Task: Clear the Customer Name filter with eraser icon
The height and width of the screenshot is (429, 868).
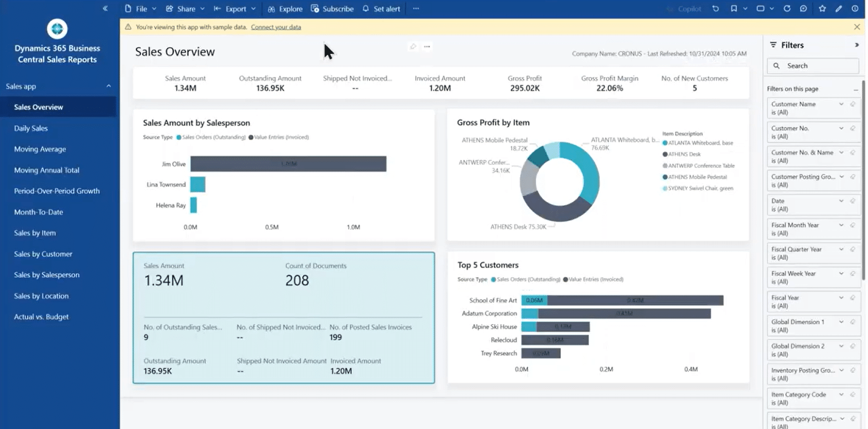Action: coord(853,104)
